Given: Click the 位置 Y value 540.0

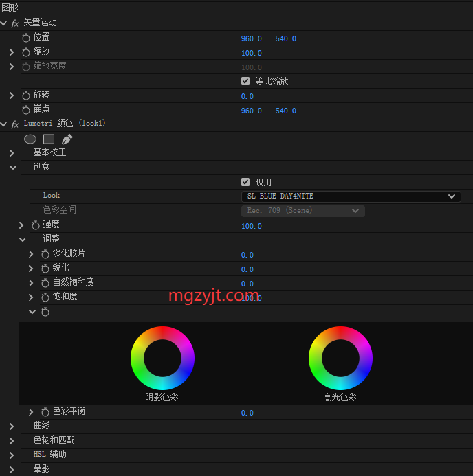Looking at the screenshot, I should coord(286,39).
